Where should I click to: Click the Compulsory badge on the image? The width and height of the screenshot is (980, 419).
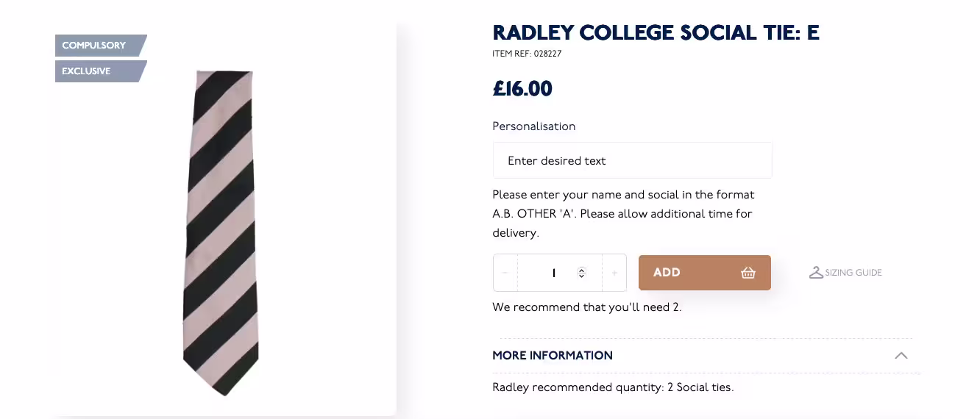point(94,46)
